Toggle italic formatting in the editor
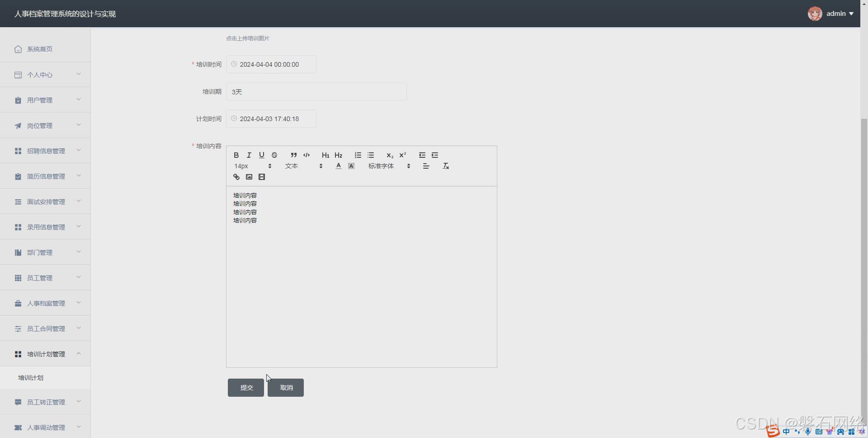Screen dimensions: 868x438 pyautogui.click(x=249, y=155)
